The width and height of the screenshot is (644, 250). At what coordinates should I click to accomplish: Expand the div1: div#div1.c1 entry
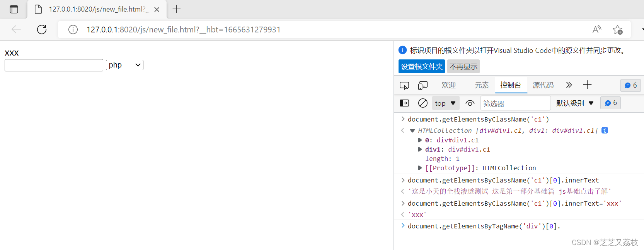point(420,149)
